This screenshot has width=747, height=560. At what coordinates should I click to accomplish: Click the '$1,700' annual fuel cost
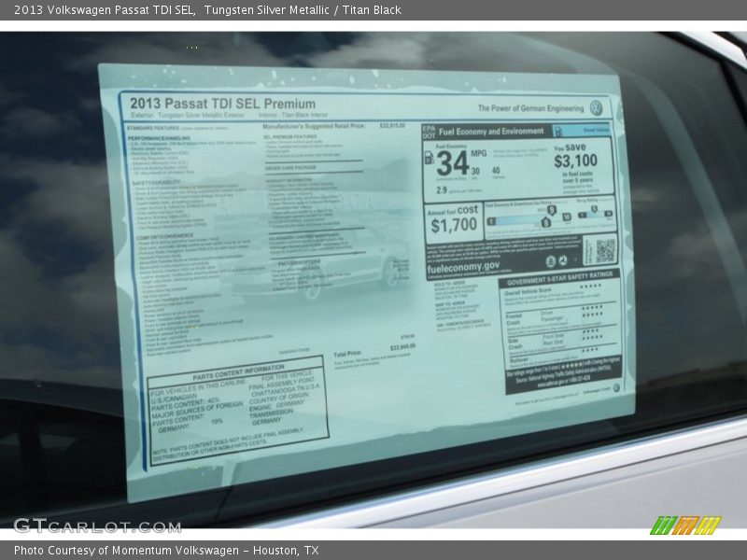(454, 225)
